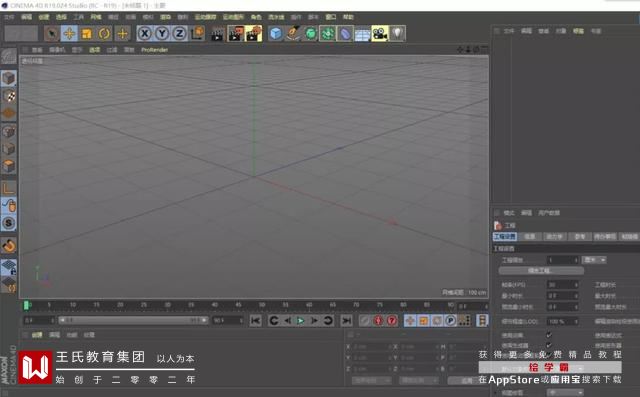Add a cube primitive object
Viewport: 640px width, 397px height.
pos(276,33)
